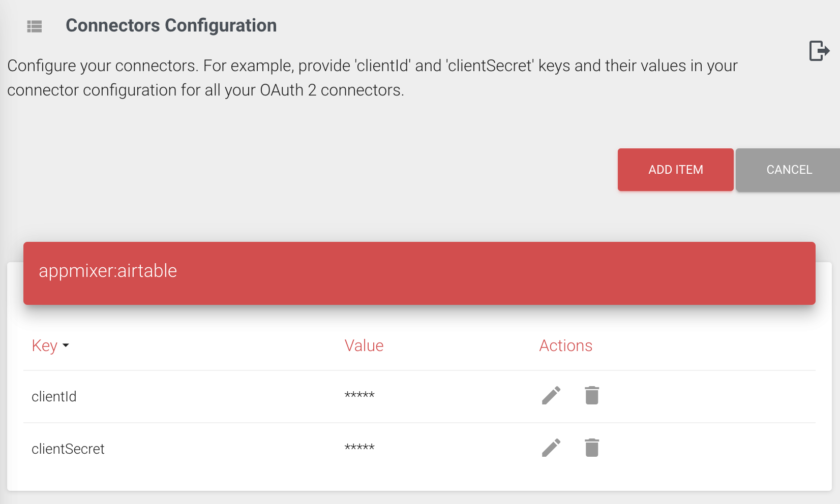The image size is (840, 504).
Task: Click the Actions column header
Action: (565, 346)
